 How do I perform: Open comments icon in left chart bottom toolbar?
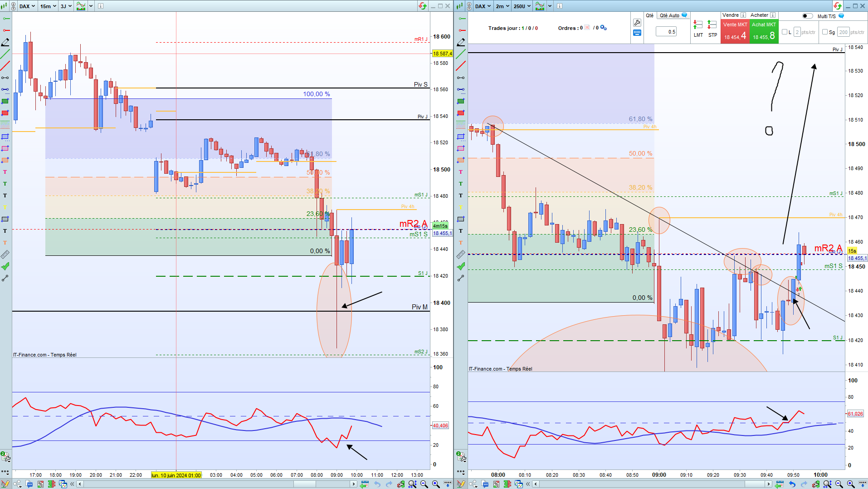(x=29, y=484)
